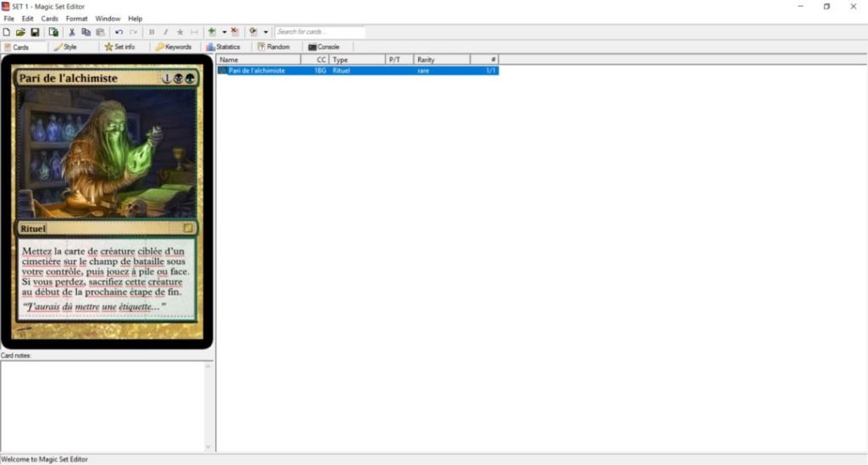This screenshot has width=868, height=465.
Task: Expand the add card dropdown arrow
Action: click(224, 32)
